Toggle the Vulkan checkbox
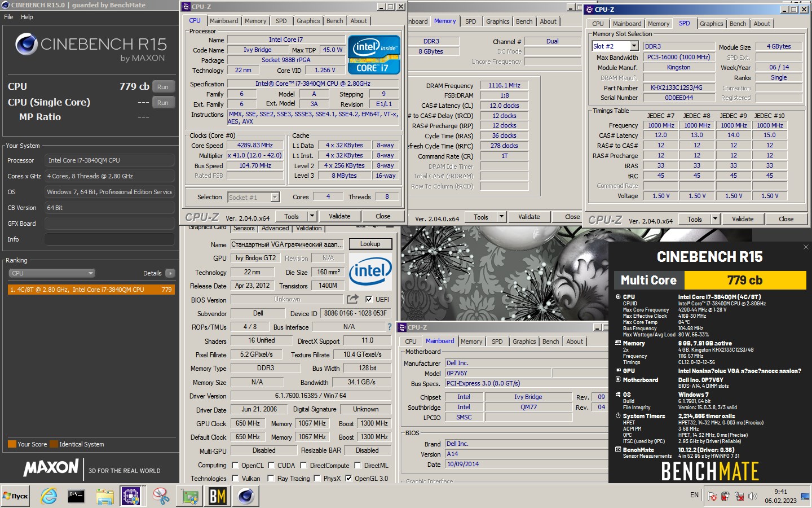 [x=235, y=478]
